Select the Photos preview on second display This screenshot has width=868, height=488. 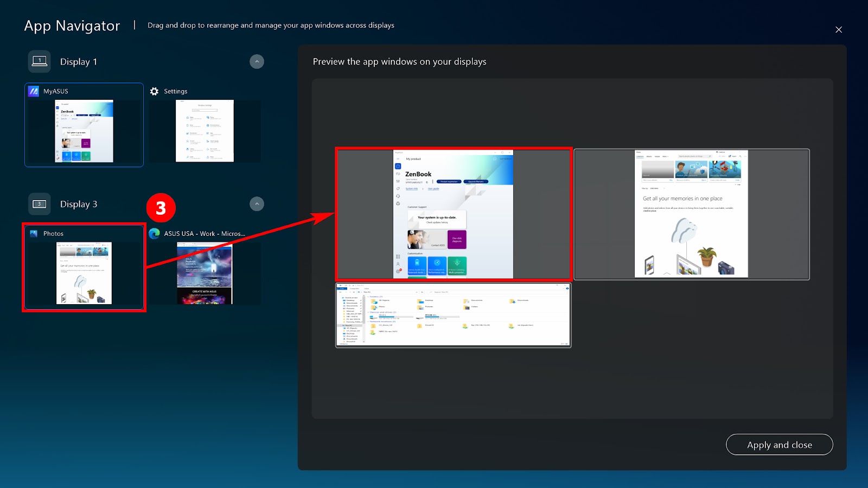coord(692,214)
